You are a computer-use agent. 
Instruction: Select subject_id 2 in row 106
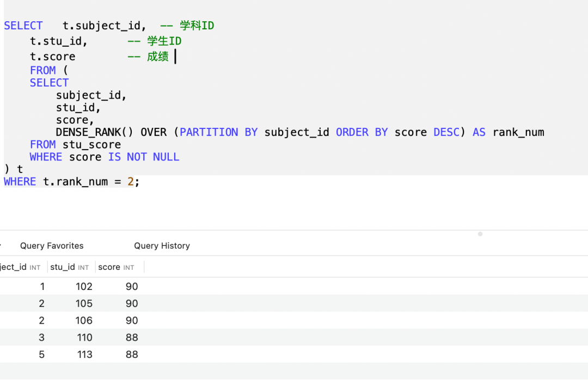(x=41, y=320)
